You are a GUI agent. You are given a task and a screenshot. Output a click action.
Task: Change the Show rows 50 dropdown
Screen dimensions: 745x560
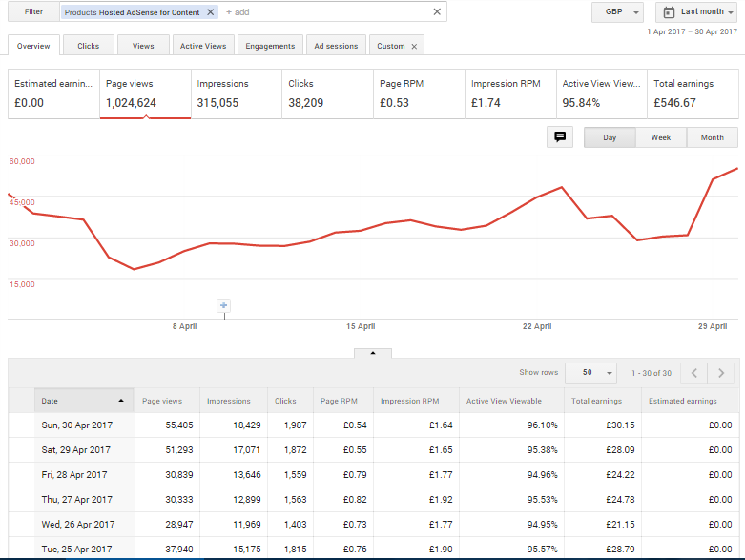pyautogui.click(x=590, y=373)
